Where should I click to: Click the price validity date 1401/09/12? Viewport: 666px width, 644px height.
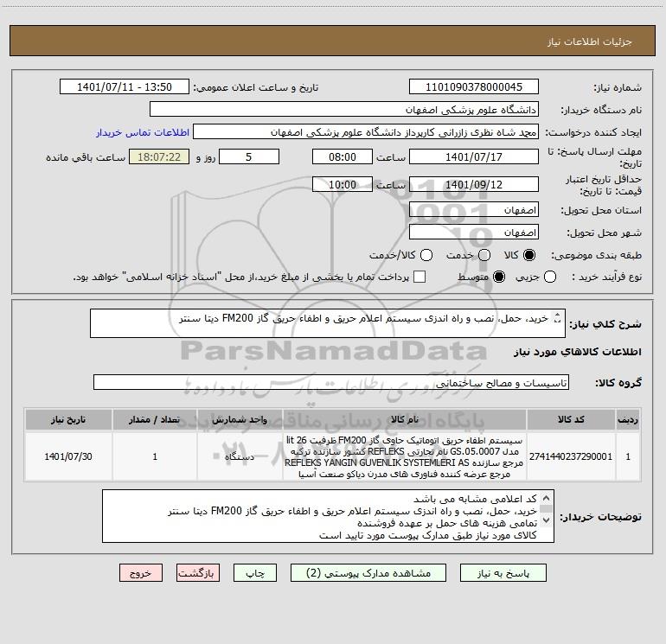point(474,184)
